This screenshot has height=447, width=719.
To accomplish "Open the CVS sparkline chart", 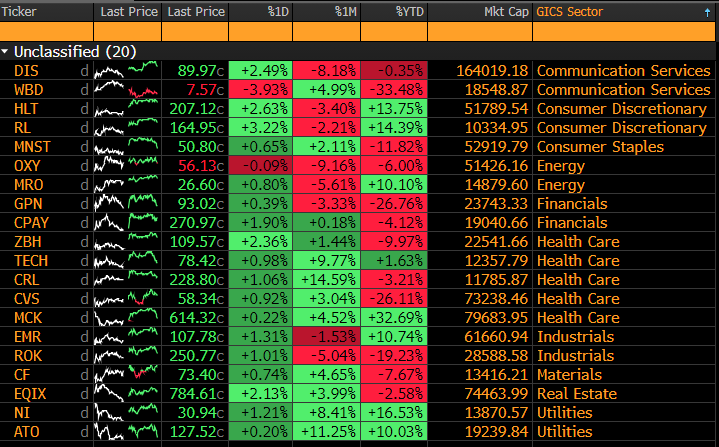I will (x=126, y=298).
